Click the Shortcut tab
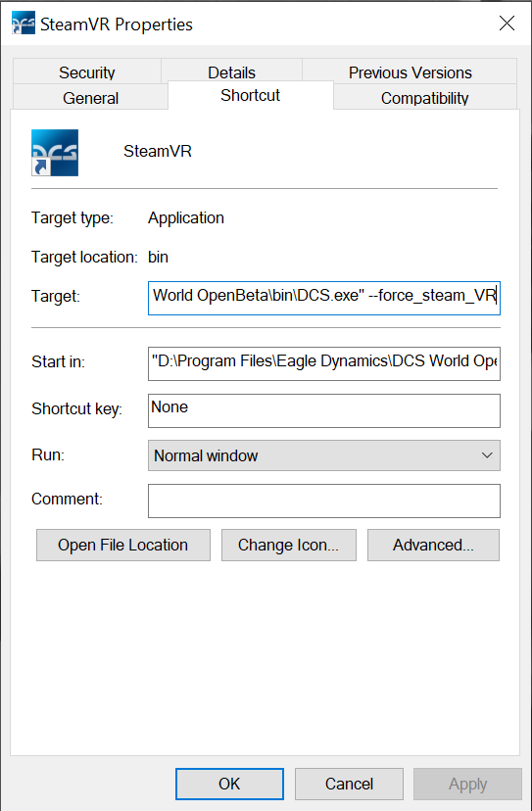 coord(251,95)
